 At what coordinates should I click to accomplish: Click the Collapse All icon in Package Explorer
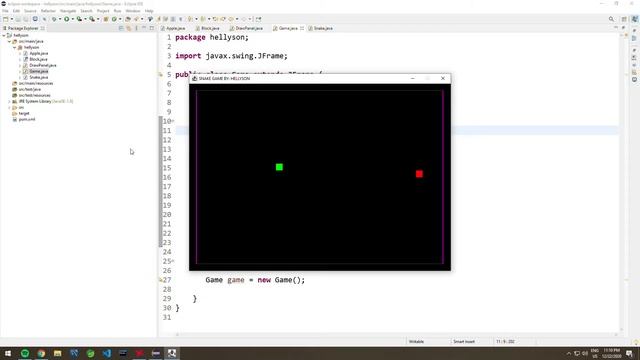tap(121, 28)
